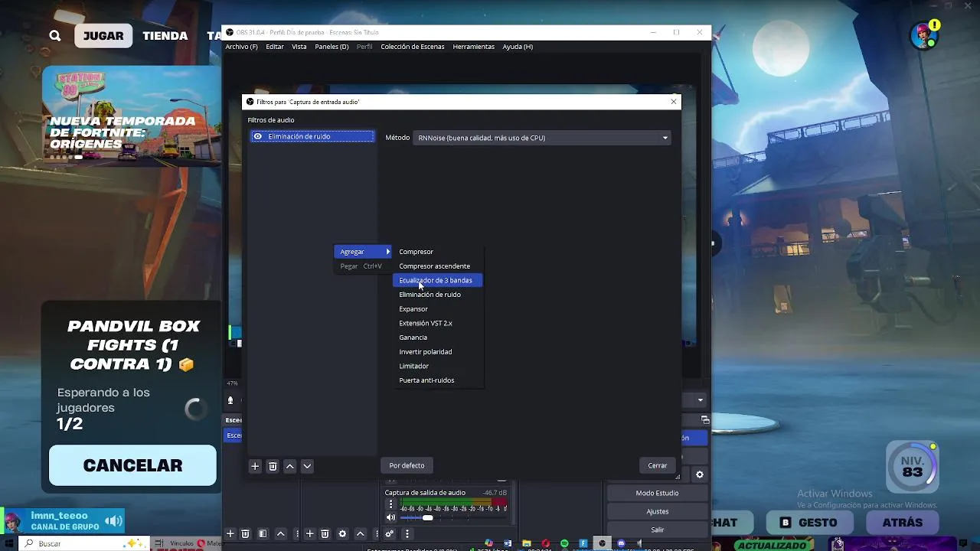Open the Vista menu in OBS

pos(299,47)
